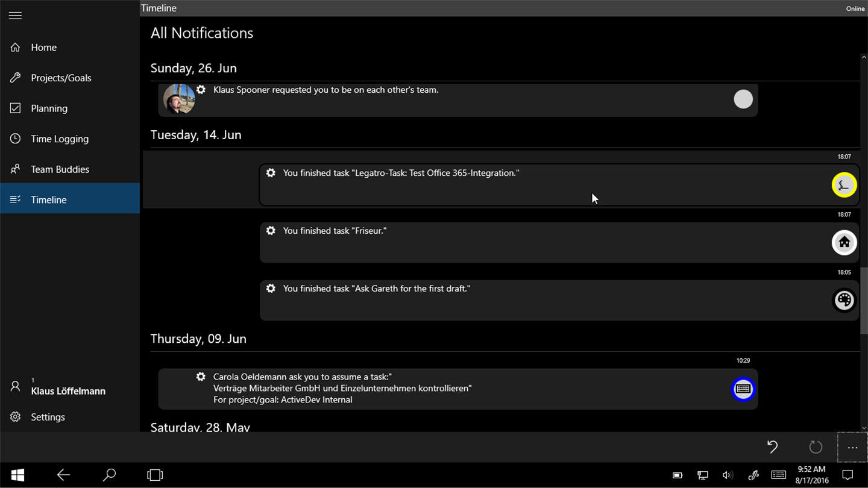Image resolution: width=868 pixels, height=488 pixels.
Task: Click the Windows Start button
Action: click(18, 475)
